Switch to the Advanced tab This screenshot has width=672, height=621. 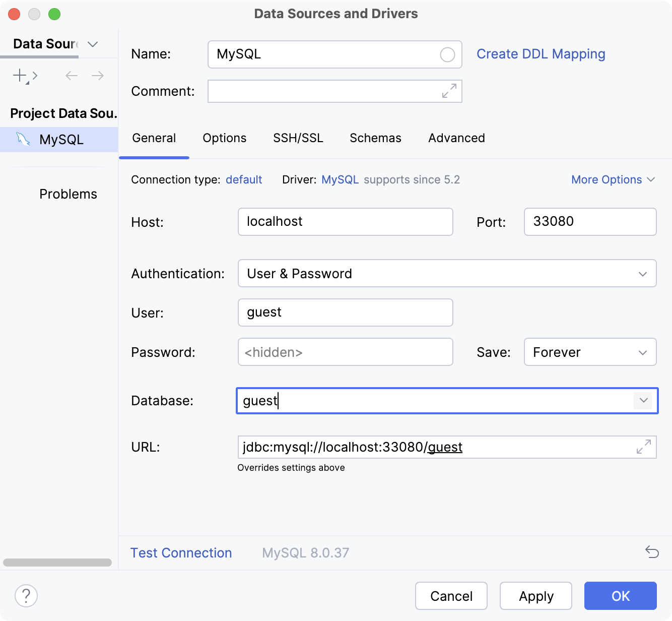point(456,138)
